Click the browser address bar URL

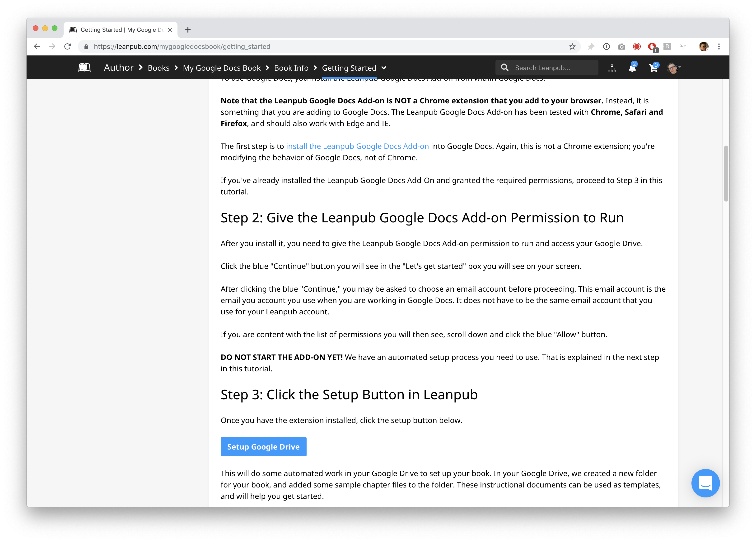182,47
